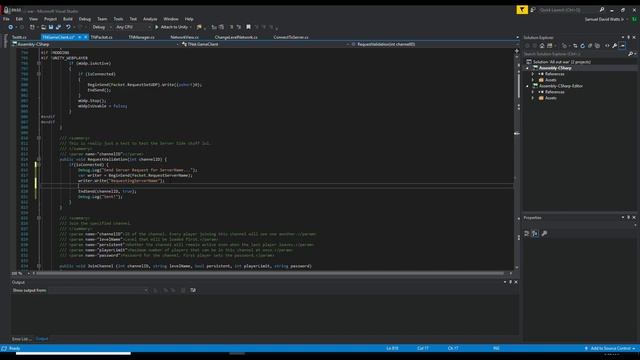Screen dimensions: 640x360
Task: Click the View Code icon in Solution Explorer
Action: pyautogui.click(x=607, y=46)
